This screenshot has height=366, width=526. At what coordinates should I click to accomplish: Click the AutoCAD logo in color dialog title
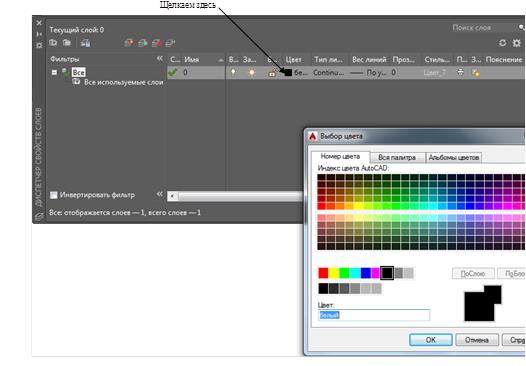click(313, 136)
